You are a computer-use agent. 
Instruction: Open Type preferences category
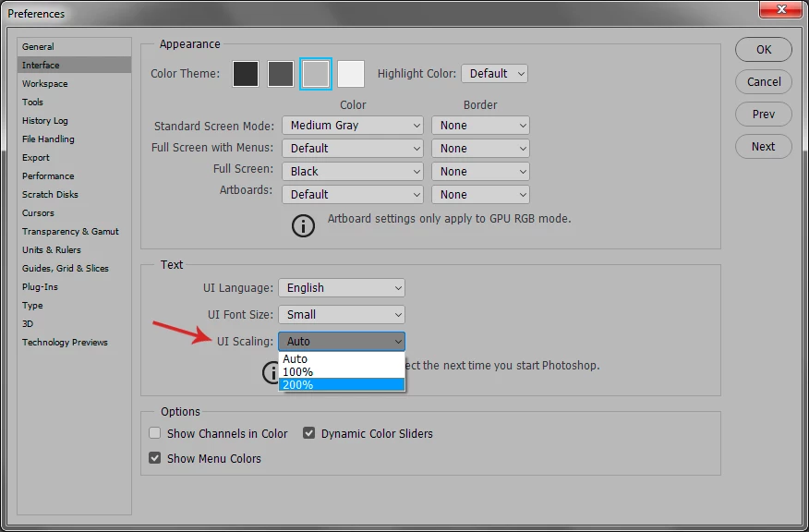point(74,306)
